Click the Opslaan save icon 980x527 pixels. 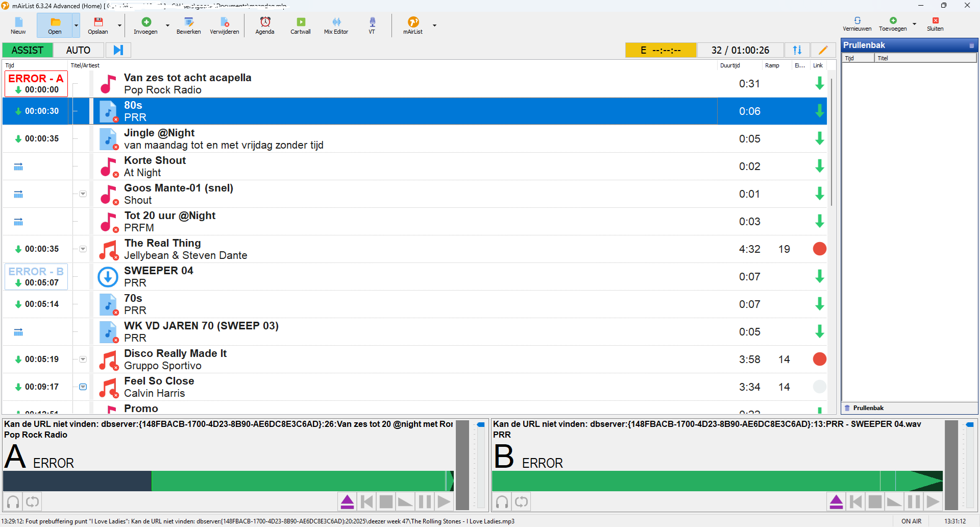[x=98, y=25]
